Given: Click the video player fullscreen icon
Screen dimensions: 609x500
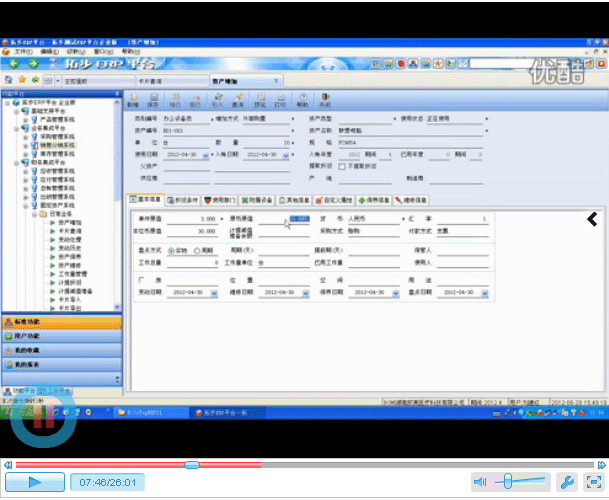Looking at the screenshot, I should [593, 482].
